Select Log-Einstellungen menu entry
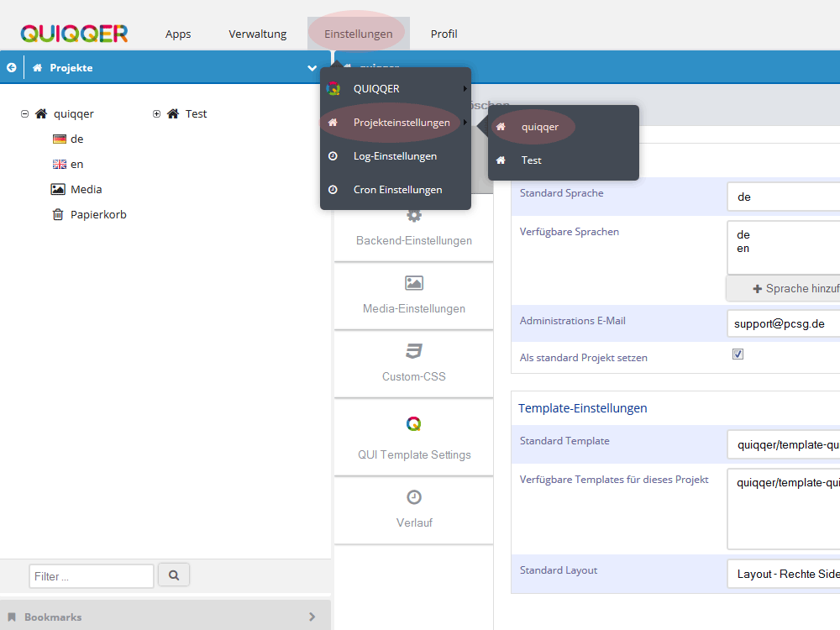 tap(396, 156)
